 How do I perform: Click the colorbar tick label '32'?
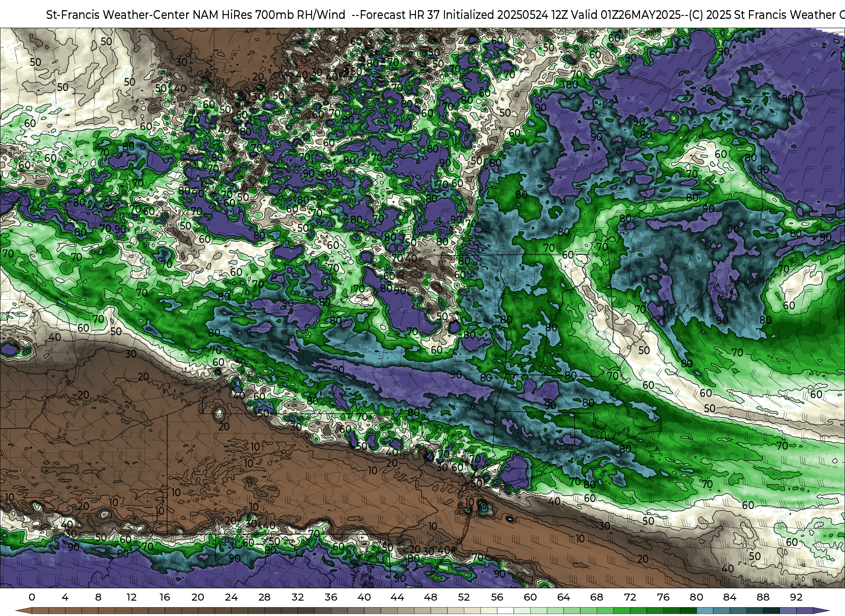click(x=298, y=597)
